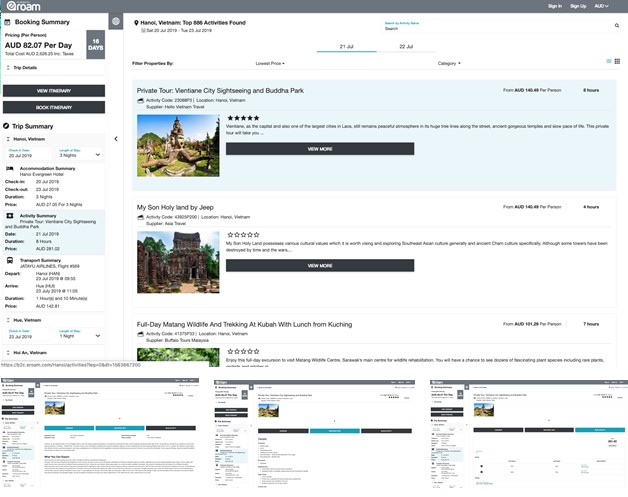Image resolution: width=628 pixels, height=497 pixels.
Task: Select the 21 Jul tab
Action: pyautogui.click(x=346, y=47)
